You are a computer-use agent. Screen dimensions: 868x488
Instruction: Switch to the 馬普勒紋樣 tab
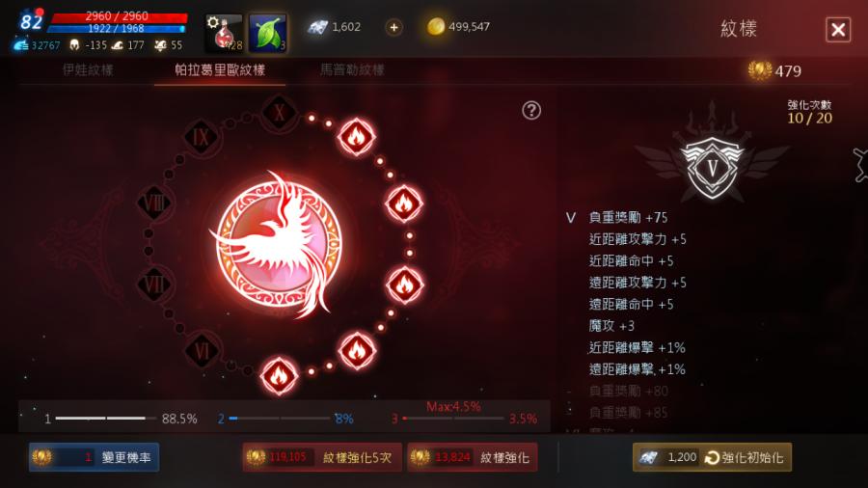point(352,70)
